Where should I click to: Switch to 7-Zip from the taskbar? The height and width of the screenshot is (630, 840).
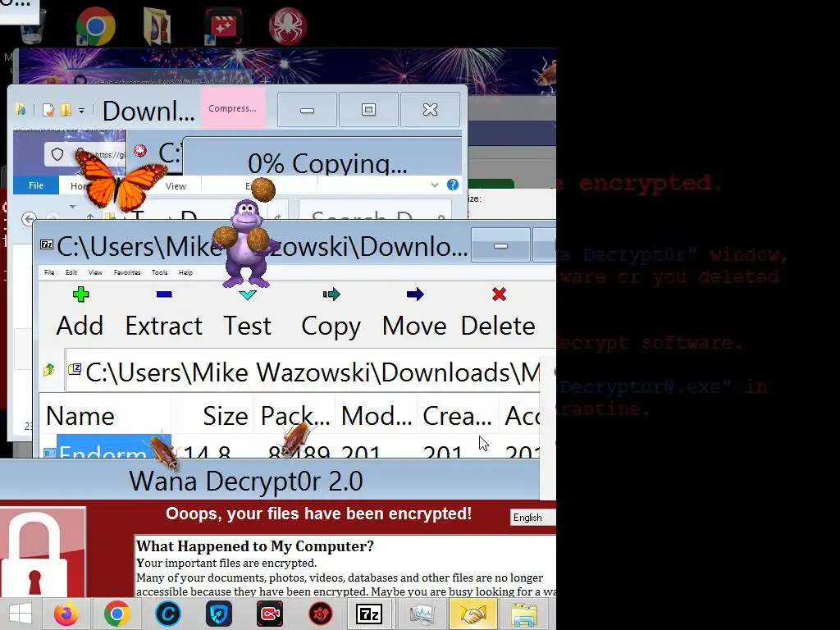(x=370, y=614)
